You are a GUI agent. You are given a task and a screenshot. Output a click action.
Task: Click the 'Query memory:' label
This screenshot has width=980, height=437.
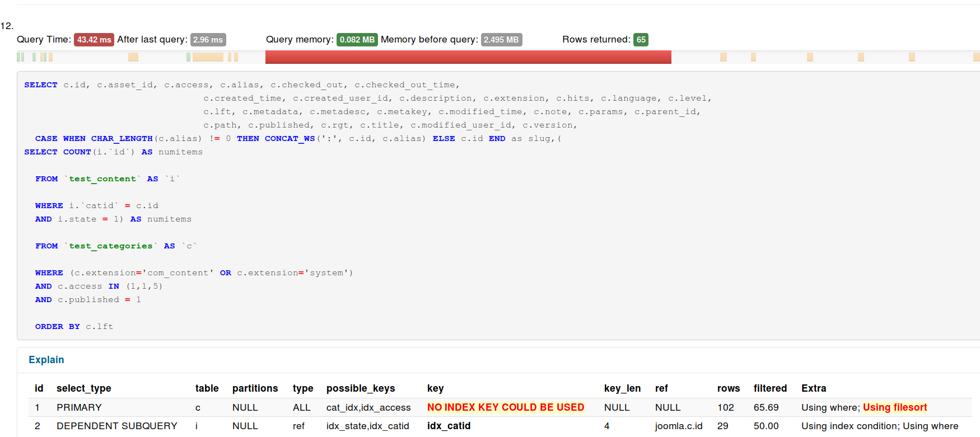[x=300, y=39]
